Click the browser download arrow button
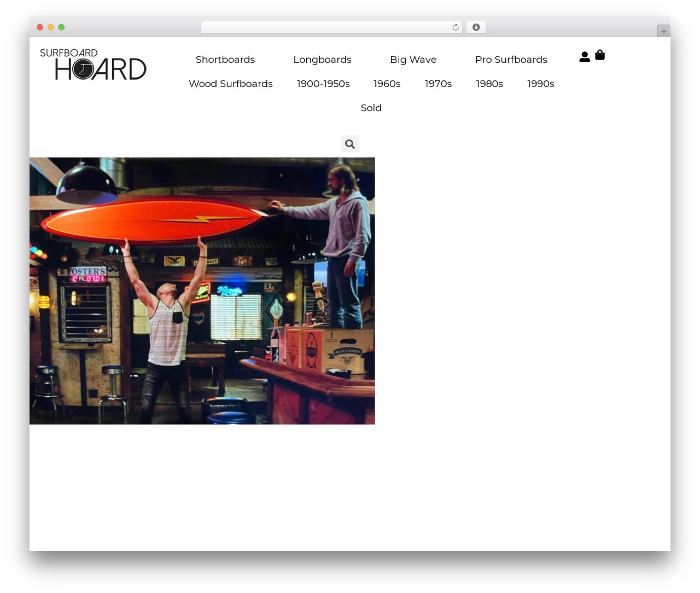This screenshot has width=700, height=593. click(476, 27)
